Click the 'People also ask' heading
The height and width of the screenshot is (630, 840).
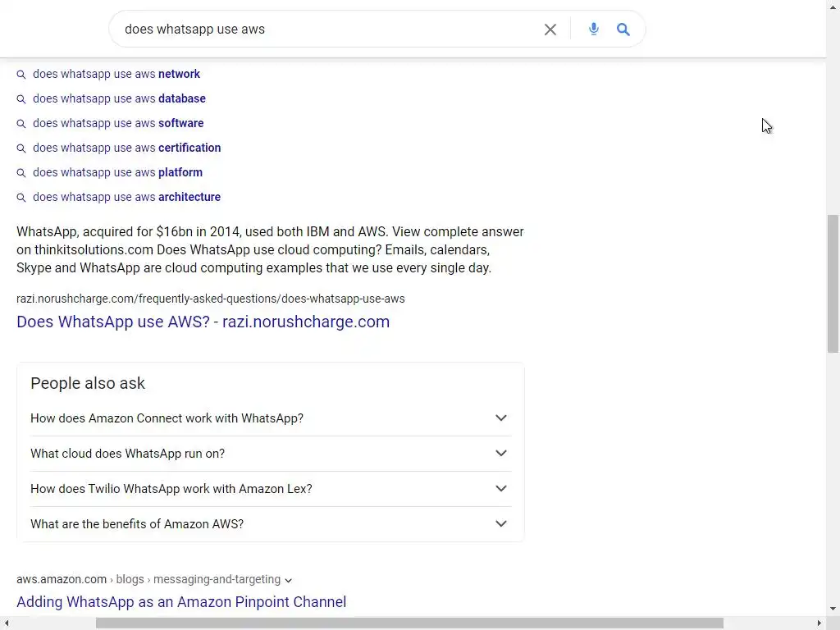pyautogui.click(x=88, y=383)
